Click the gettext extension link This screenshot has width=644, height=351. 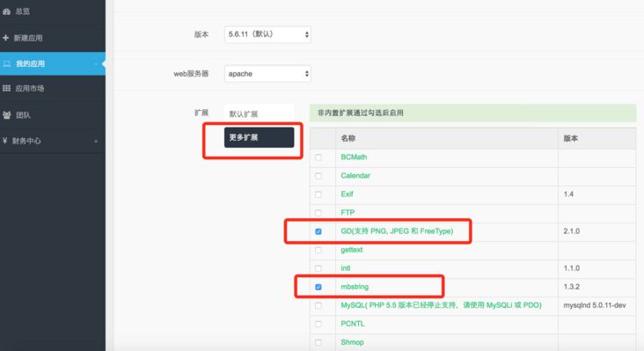tap(352, 250)
